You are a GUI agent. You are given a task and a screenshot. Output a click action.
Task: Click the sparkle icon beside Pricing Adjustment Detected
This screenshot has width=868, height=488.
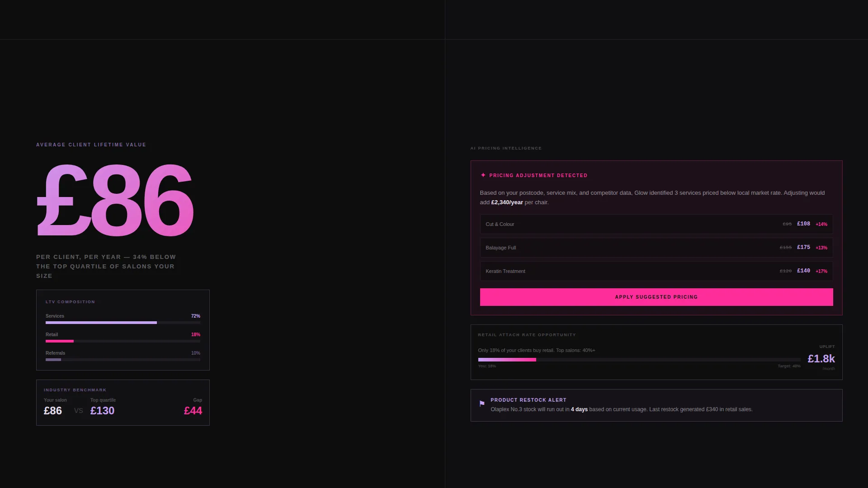coord(483,175)
